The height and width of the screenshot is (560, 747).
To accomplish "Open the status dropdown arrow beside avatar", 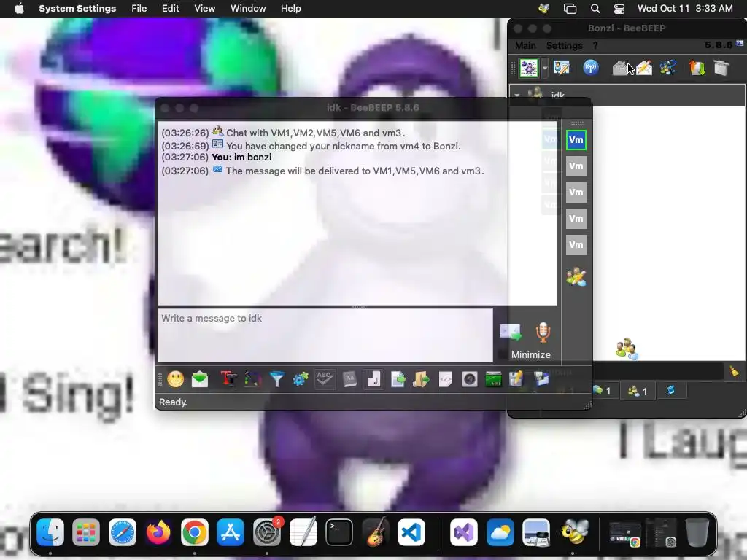I will coord(544,68).
